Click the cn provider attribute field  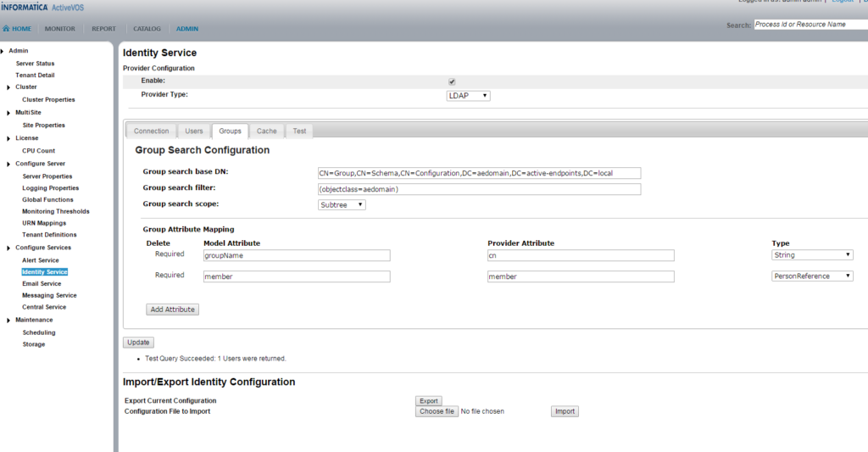[x=581, y=255]
